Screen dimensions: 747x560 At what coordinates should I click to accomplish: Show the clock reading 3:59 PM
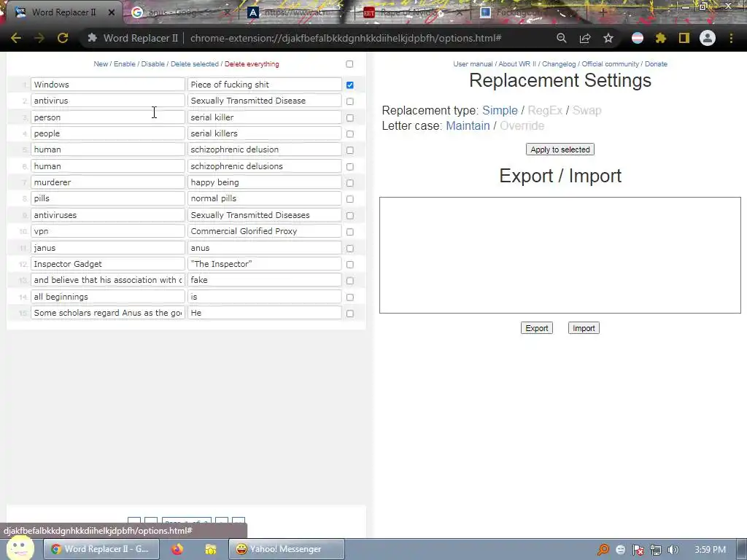tap(711, 550)
